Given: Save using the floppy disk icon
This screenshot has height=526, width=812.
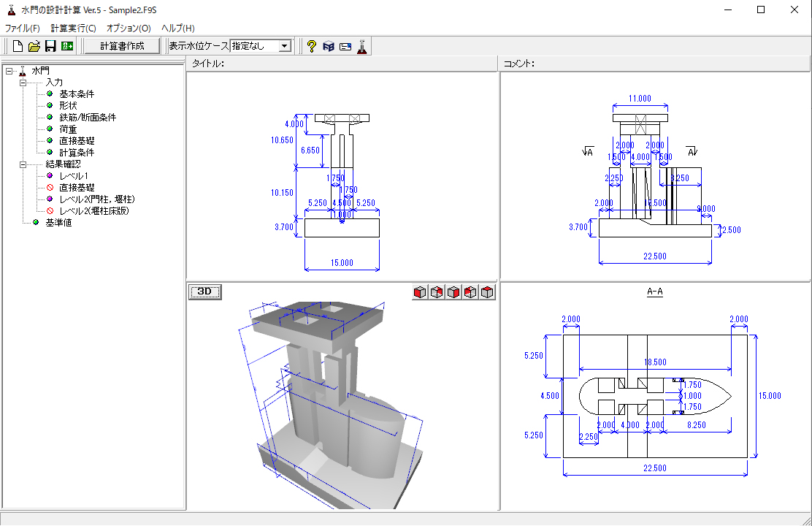Looking at the screenshot, I should 50,46.
